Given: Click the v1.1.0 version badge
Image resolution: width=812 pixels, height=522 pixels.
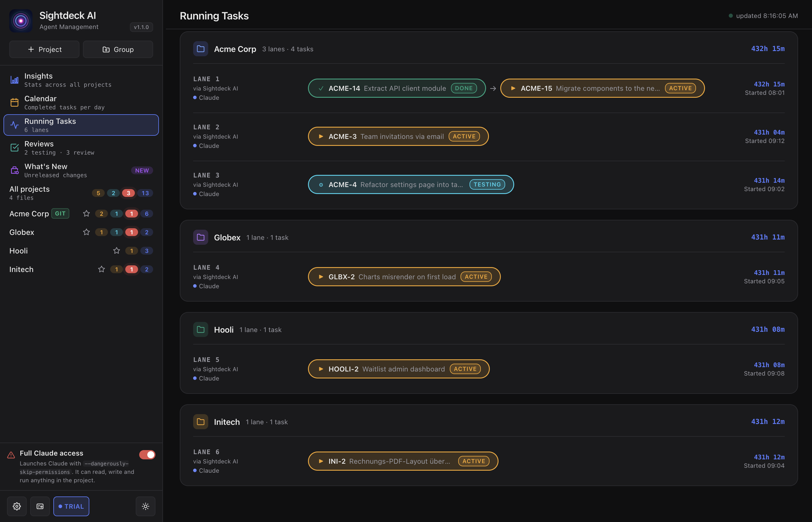Looking at the screenshot, I should 141,27.
